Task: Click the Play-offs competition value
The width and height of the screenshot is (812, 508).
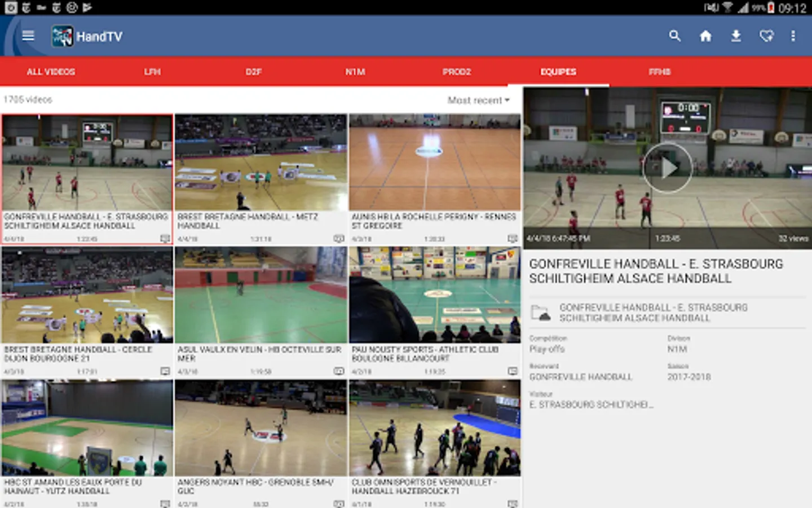Action: point(547,349)
